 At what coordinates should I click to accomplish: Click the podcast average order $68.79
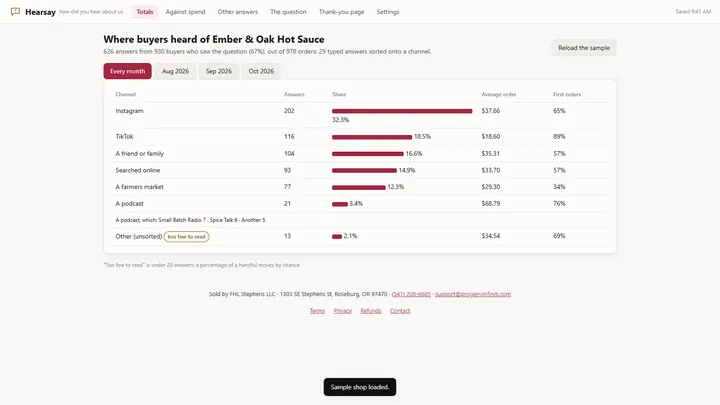490,203
